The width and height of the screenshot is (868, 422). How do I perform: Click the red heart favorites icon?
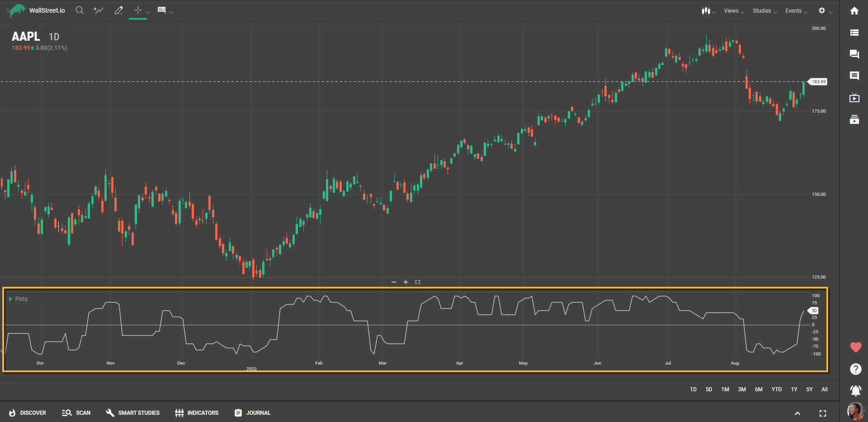click(x=855, y=347)
